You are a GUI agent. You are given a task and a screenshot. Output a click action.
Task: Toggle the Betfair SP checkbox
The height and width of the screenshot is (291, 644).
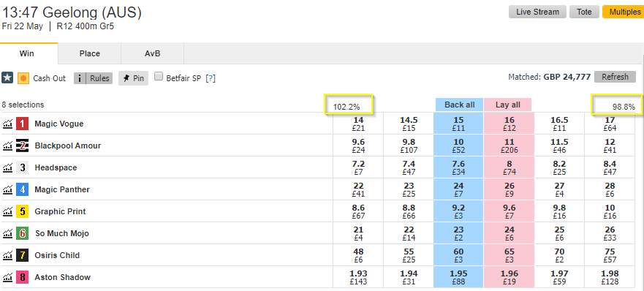(159, 77)
